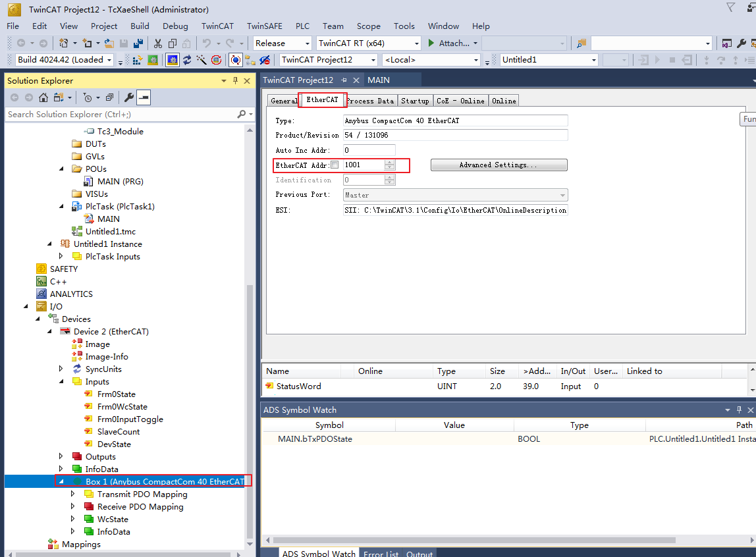Click the wrench tools icon in top toolbar
Image resolution: width=756 pixels, height=557 pixels.
[742, 43]
